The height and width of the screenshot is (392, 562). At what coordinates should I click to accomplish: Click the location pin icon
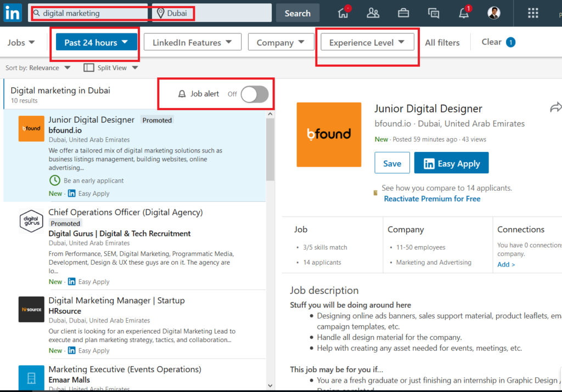tap(161, 13)
